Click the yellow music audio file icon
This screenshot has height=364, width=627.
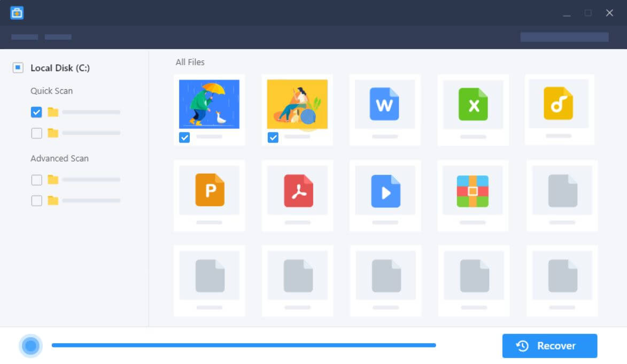[x=558, y=104]
